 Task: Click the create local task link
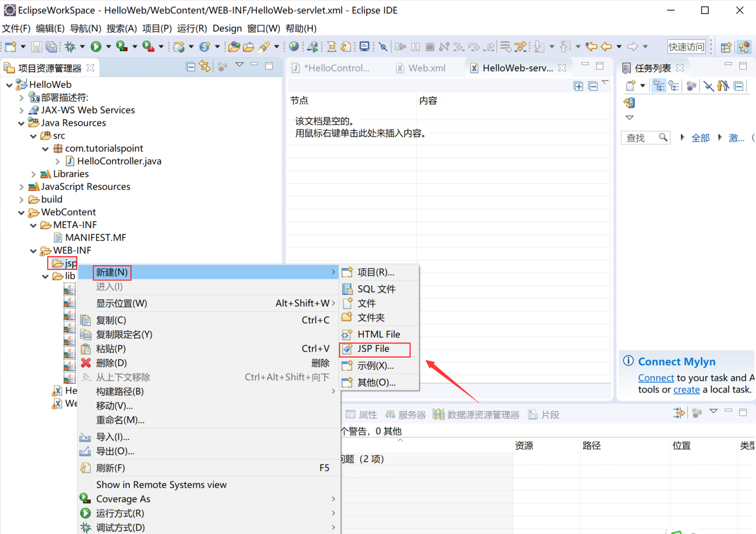[686, 390]
